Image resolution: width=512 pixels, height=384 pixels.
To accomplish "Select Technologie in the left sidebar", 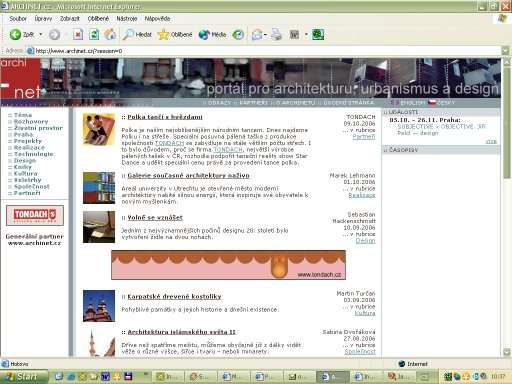I will (33, 154).
